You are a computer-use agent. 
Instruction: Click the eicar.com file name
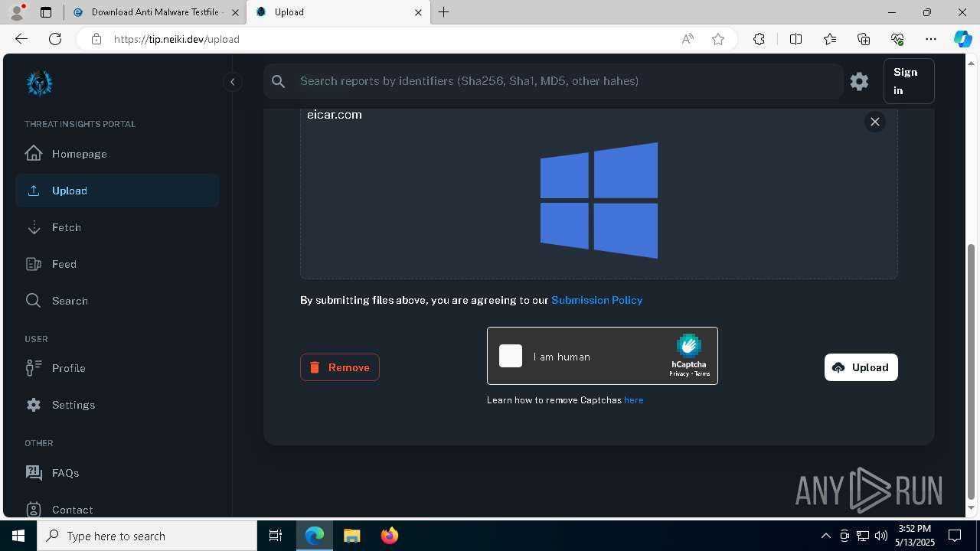pos(335,115)
